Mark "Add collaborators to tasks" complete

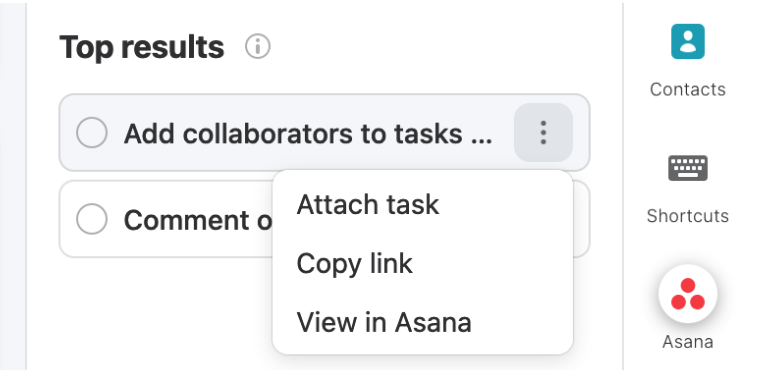[92, 132]
